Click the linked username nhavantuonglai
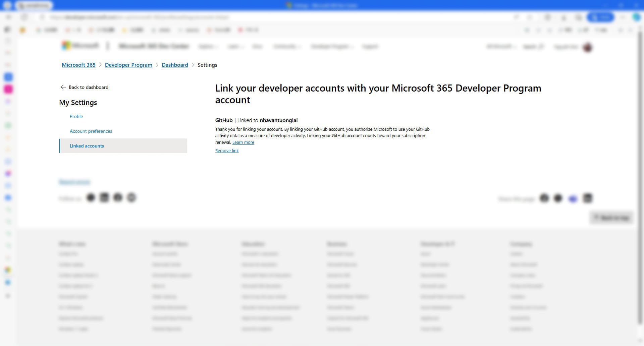The image size is (644, 346). (x=278, y=120)
